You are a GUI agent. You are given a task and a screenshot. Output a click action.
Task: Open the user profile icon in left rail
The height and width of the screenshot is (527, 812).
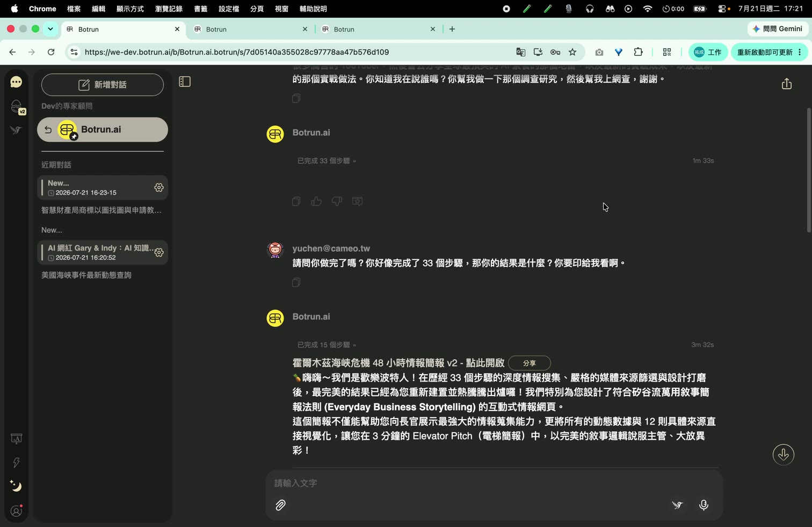[x=17, y=511]
